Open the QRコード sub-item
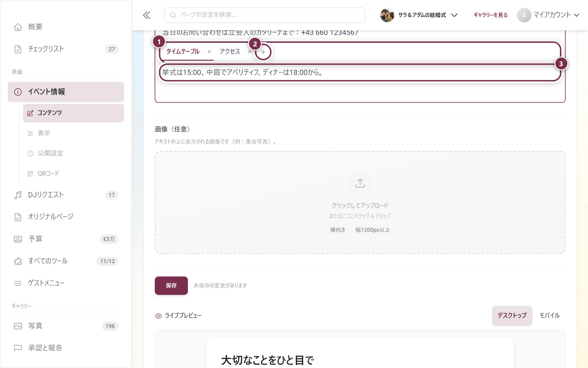The width and height of the screenshot is (588, 368). 73,174
